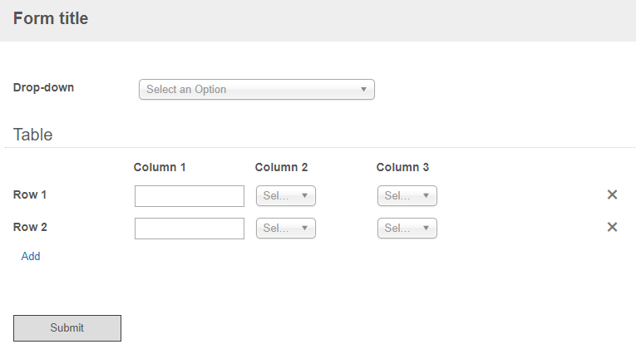Screen dimensions: 636x364
Task: Click Row 2 Column 1 text field
Action: 190,229
